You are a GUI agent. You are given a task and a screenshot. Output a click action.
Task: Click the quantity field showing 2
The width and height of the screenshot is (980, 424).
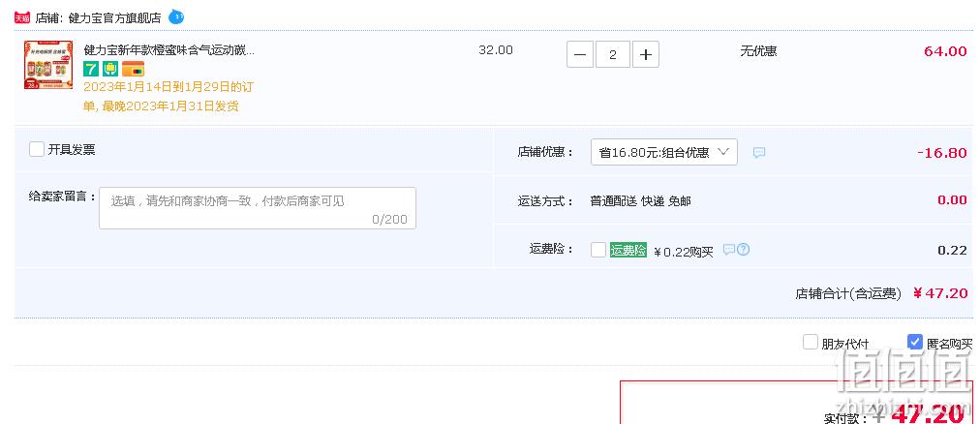click(x=612, y=55)
